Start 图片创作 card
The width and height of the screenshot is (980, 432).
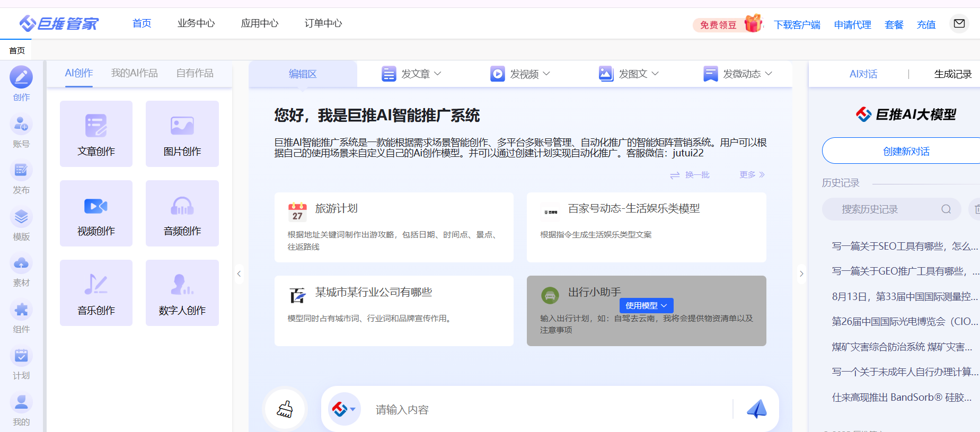click(x=182, y=134)
